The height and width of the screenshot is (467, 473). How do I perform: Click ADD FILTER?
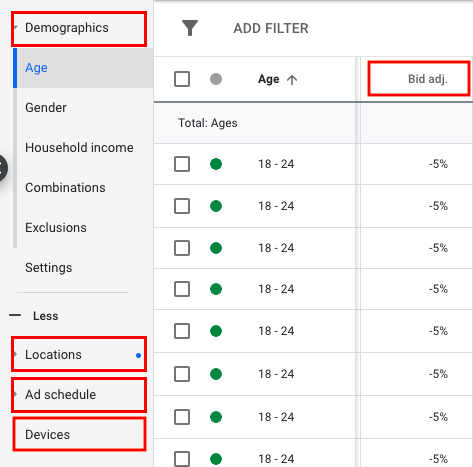click(271, 28)
